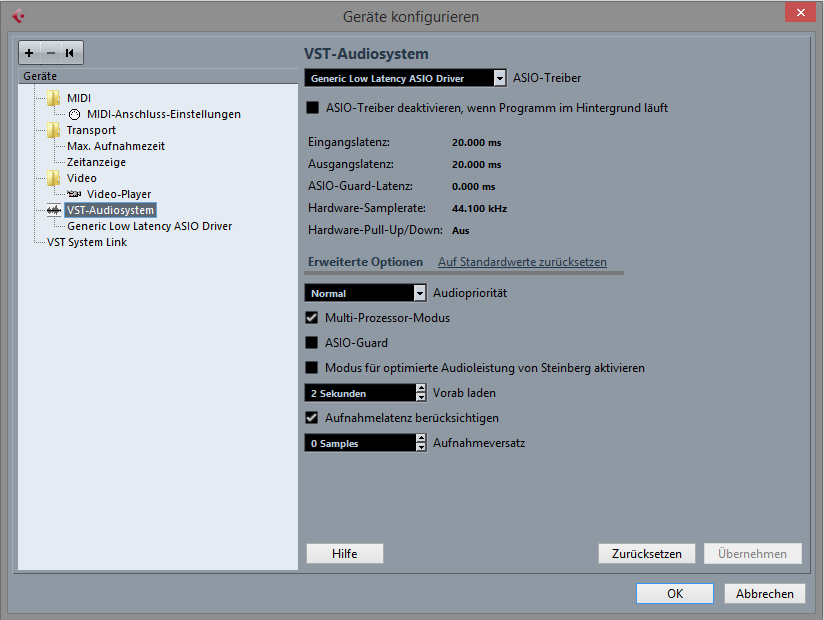The image size is (824, 620).
Task: Click the reset-to-start arrow icon in toolbar
Action: click(x=70, y=53)
